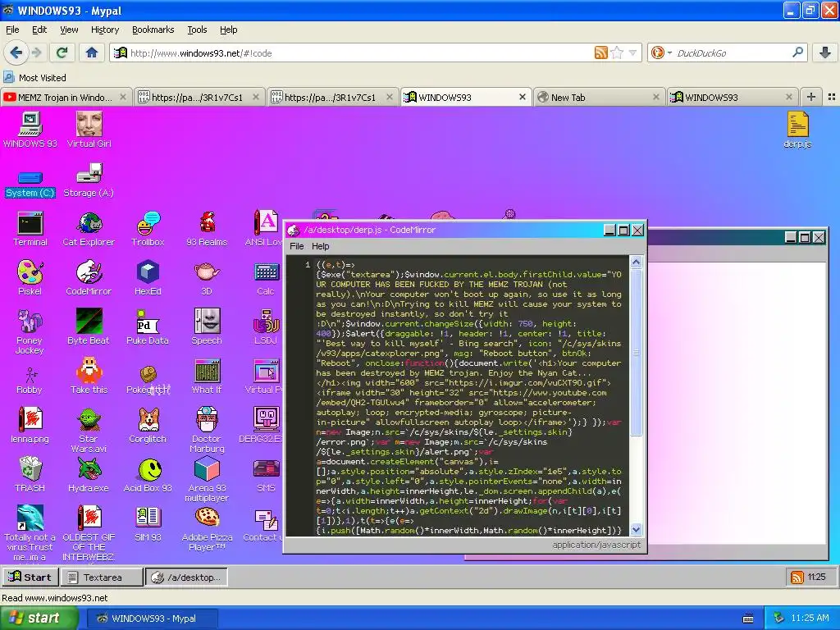Open the derp.js file on the desktop

click(x=797, y=130)
